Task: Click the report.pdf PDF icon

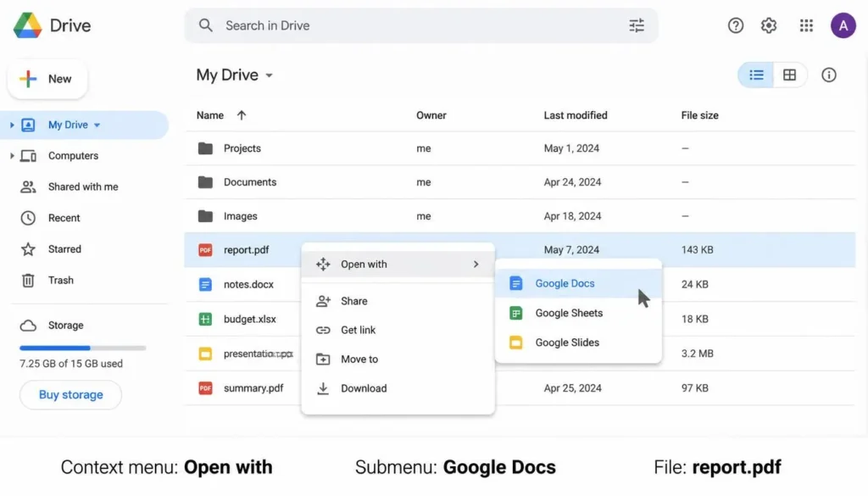Action: click(205, 250)
